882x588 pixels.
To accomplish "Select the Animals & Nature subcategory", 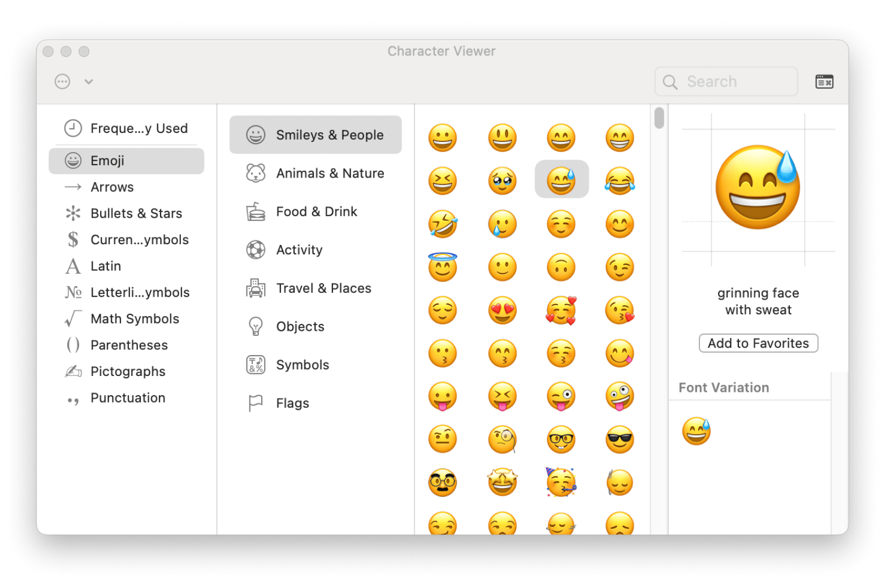I will pos(330,174).
